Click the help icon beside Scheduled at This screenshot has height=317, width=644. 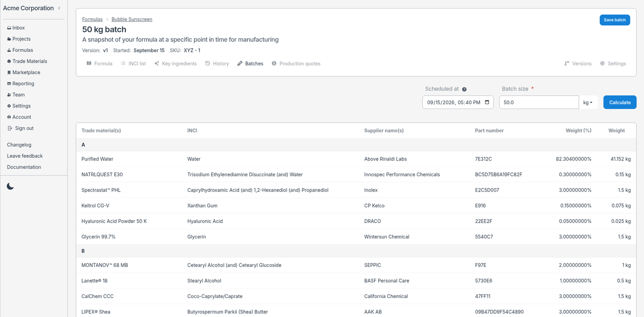click(x=464, y=89)
